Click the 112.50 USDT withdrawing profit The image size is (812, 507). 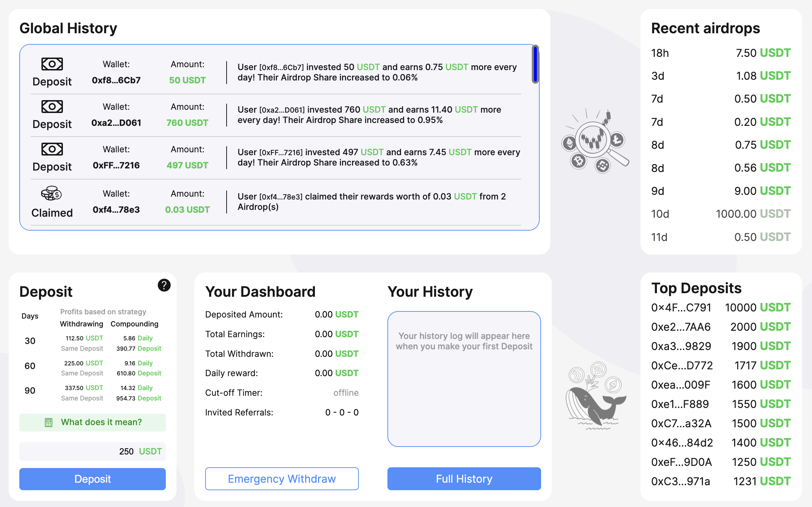pyautogui.click(x=84, y=338)
